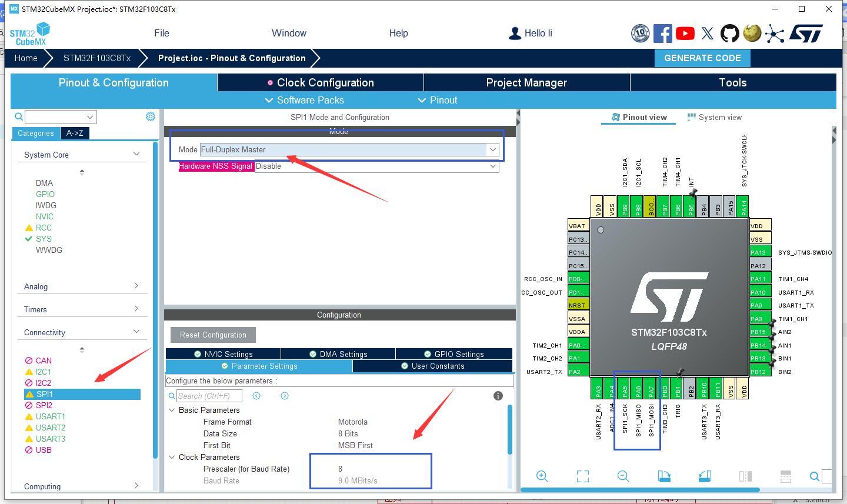Open the ST community network icon
The image size is (847, 504).
click(x=775, y=34)
